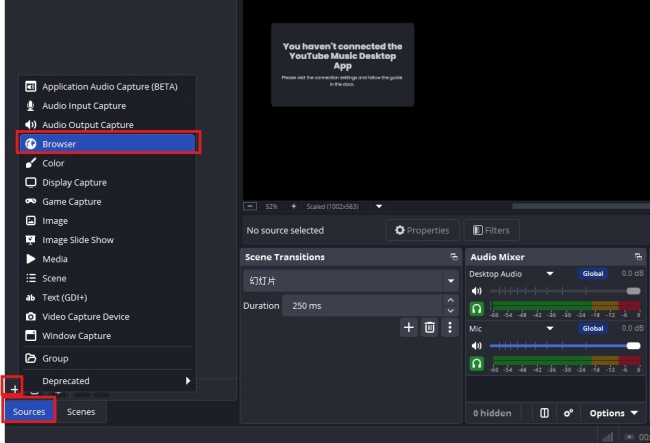650x443 pixels.
Task: Open the 幻灯片 transition type dropdown
Action: click(x=351, y=281)
